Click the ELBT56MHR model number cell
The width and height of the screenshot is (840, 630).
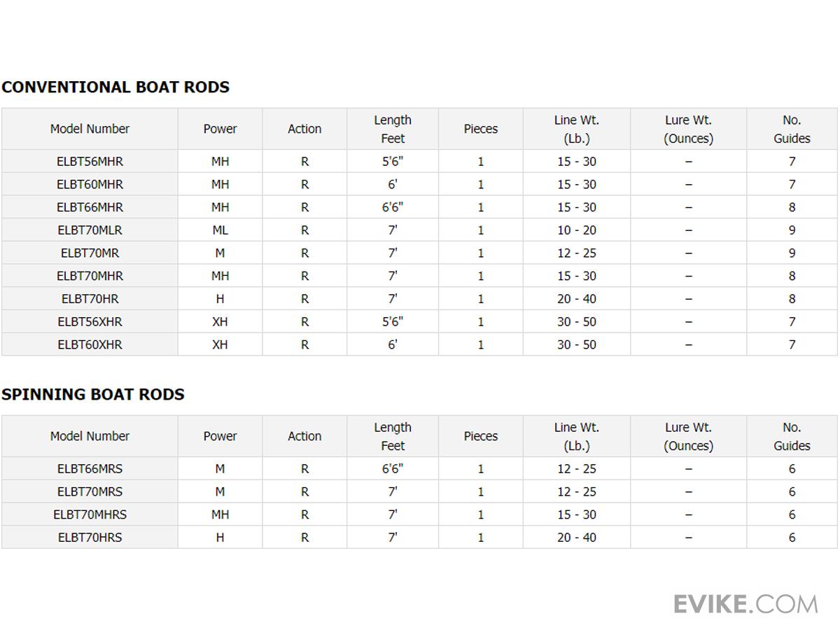[x=90, y=162]
